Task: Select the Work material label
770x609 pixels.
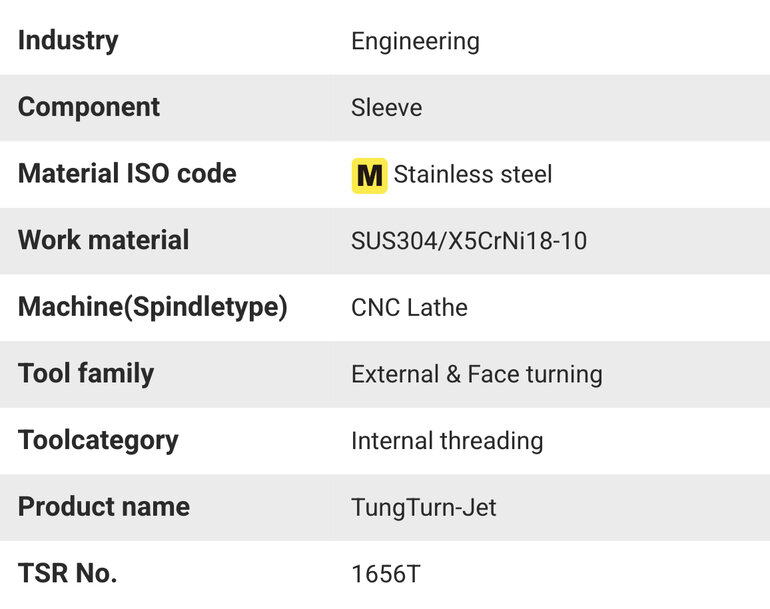Action: click(104, 240)
